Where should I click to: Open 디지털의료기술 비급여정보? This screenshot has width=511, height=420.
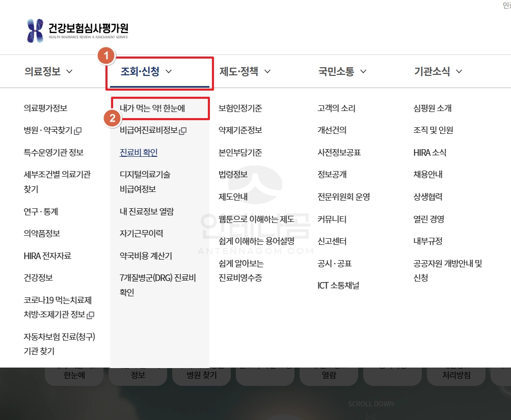pos(145,182)
